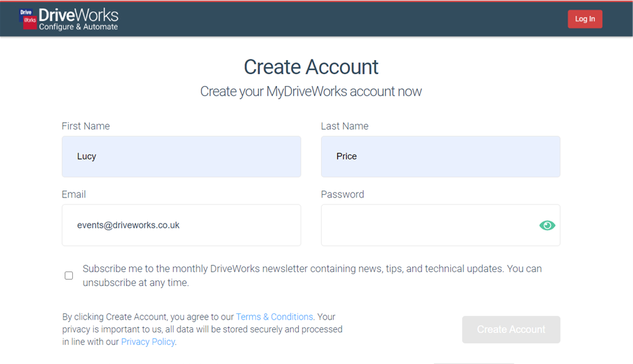Click the privacy agreement paragraph text
This screenshot has width=633, height=364.
(x=203, y=329)
